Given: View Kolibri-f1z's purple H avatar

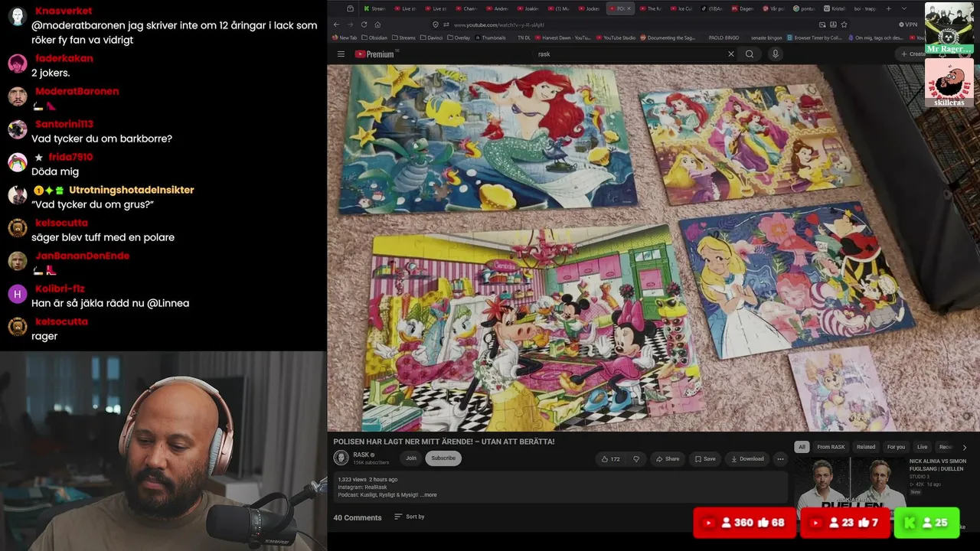Looking at the screenshot, I should point(18,294).
